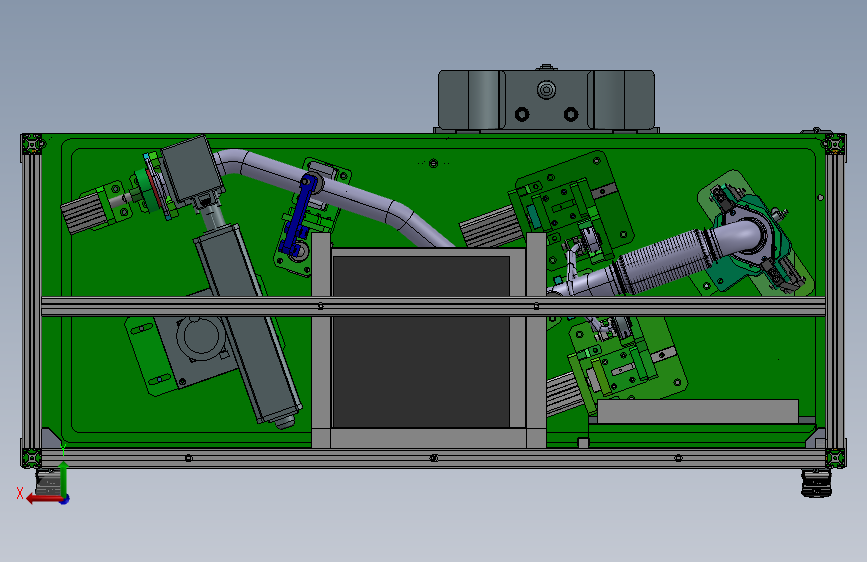Select the corrugated flexible pipe section

661,260
